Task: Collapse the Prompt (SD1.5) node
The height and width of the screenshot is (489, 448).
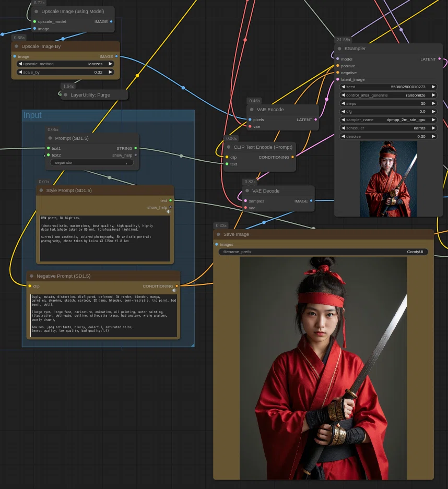Action: pos(50,138)
